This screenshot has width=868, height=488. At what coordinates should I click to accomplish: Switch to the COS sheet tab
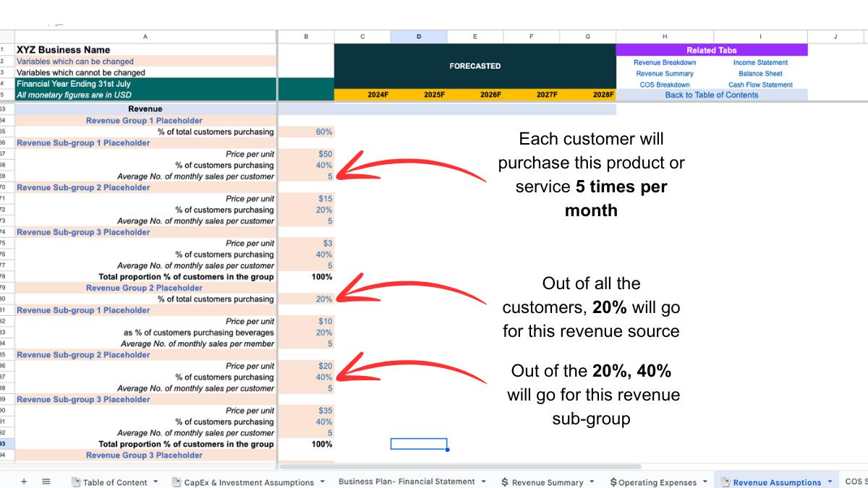pos(855,481)
